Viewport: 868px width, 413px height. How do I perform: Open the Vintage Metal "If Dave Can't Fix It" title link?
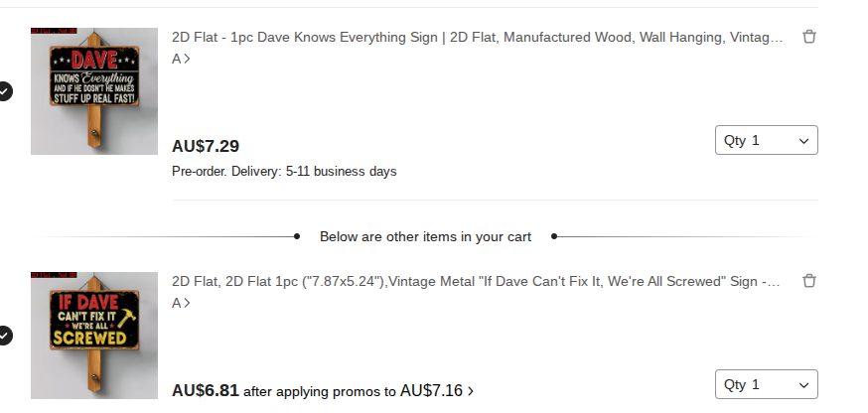tap(477, 282)
